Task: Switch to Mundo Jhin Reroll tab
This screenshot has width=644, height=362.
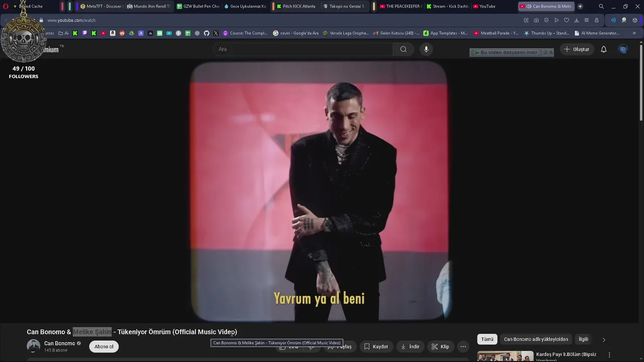Action: click(x=148, y=7)
